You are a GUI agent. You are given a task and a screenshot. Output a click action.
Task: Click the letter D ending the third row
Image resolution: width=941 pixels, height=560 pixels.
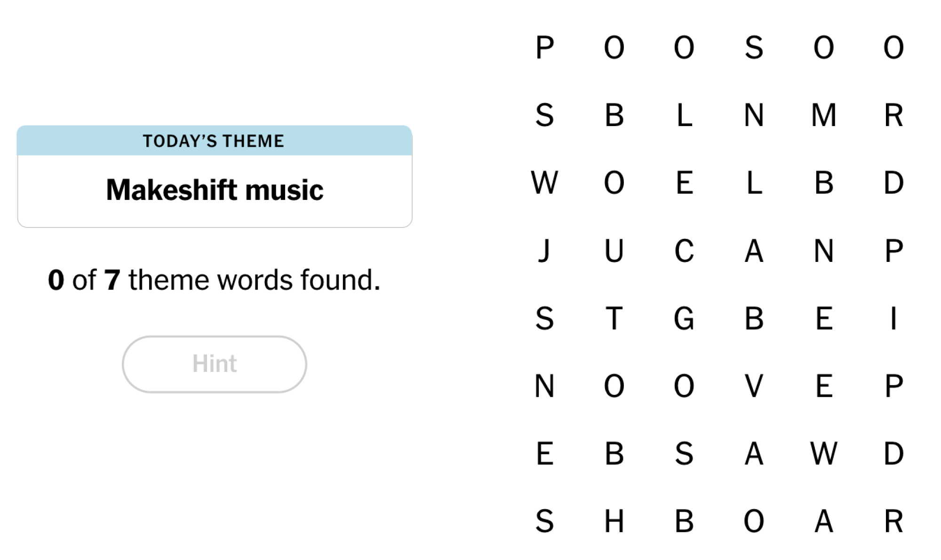[893, 185]
